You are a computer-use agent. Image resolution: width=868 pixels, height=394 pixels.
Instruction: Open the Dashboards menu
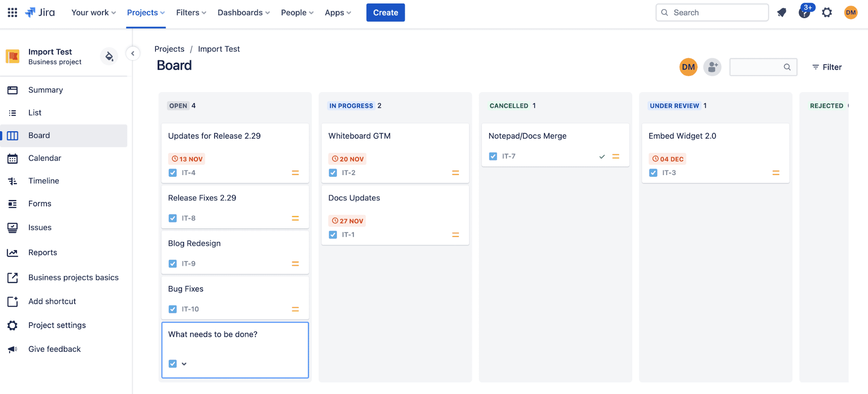(244, 13)
